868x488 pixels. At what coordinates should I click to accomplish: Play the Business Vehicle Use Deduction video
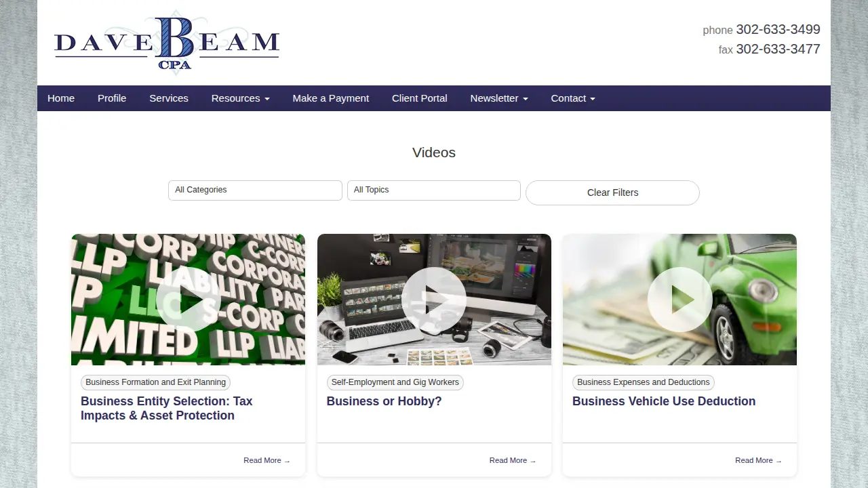click(x=679, y=300)
